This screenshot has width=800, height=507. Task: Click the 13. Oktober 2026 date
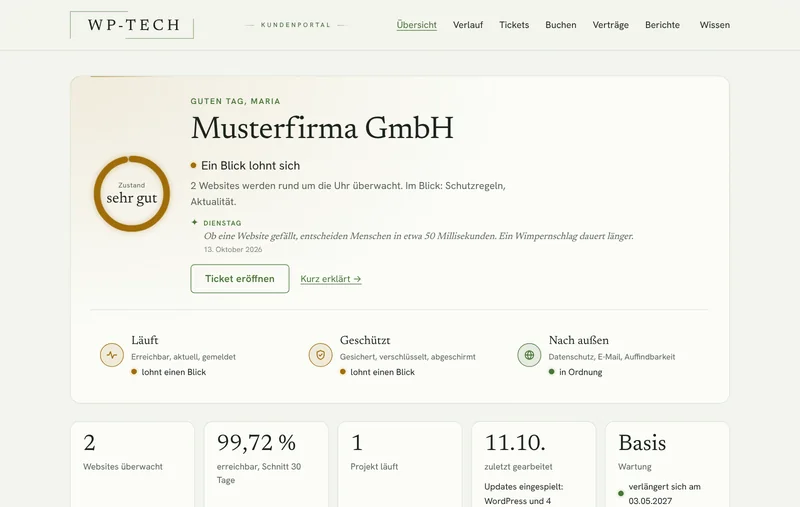click(233, 249)
